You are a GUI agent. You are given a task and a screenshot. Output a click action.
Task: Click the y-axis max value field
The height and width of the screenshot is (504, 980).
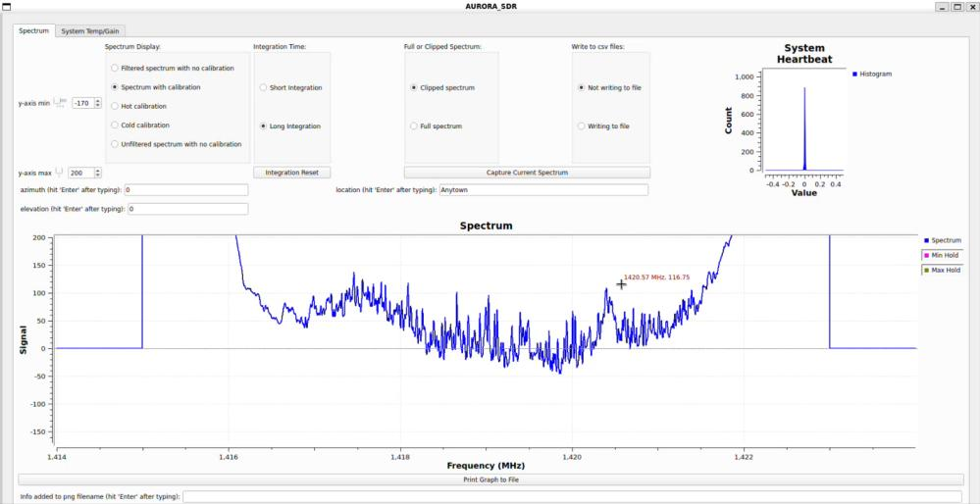[81, 173]
